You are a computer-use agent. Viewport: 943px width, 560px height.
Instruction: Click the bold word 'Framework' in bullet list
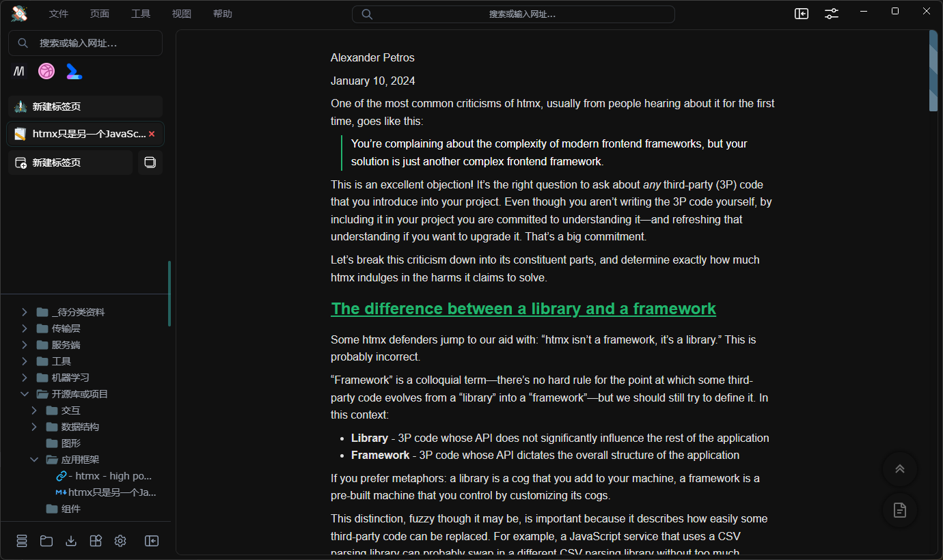pos(380,456)
